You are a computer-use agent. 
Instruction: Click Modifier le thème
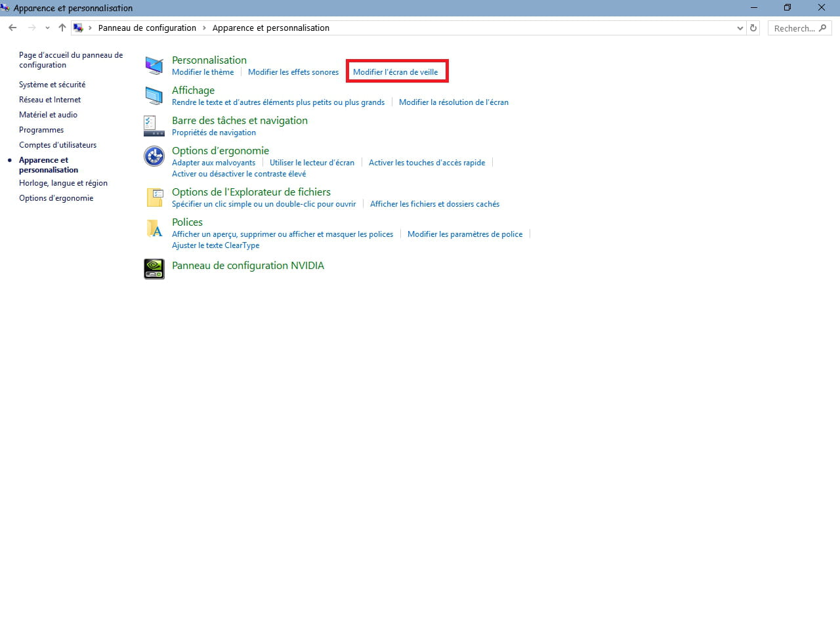click(203, 72)
